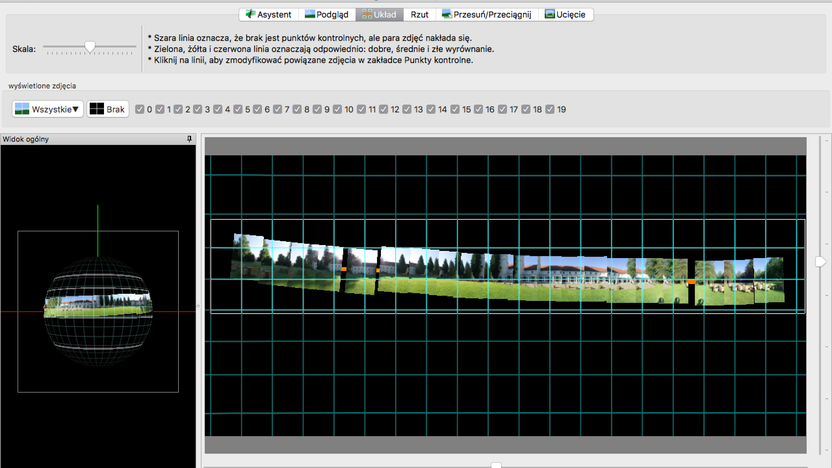This screenshot has height=468, width=832.
Task: Toggle image 3 checkbox
Action: 198,109
